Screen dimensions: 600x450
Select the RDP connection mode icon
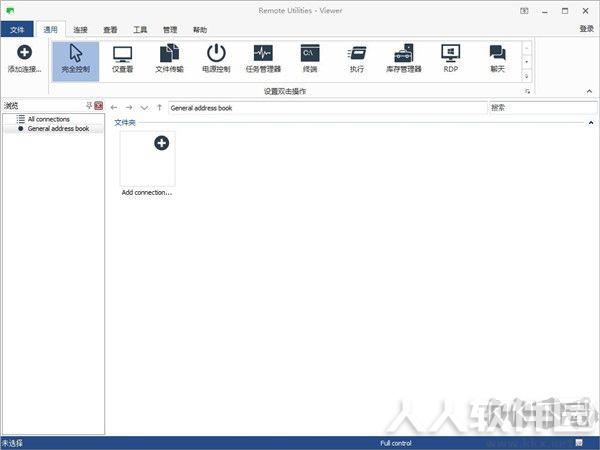click(x=451, y=61)
